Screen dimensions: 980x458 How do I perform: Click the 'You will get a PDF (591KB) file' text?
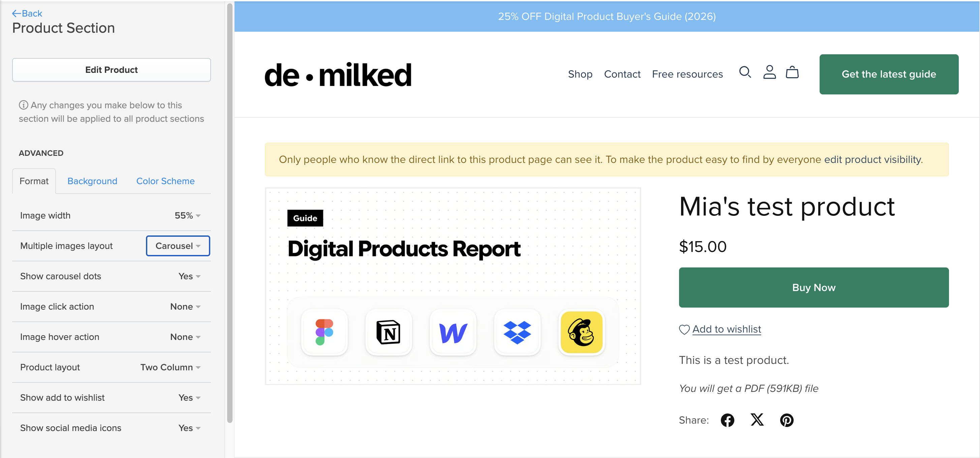tap(748, 389)
